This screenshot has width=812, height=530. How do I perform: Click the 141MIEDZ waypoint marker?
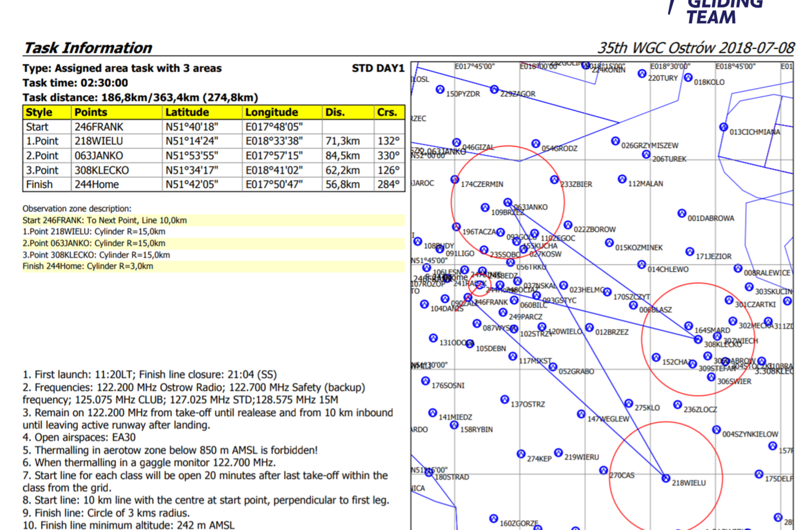click(433, 413)
